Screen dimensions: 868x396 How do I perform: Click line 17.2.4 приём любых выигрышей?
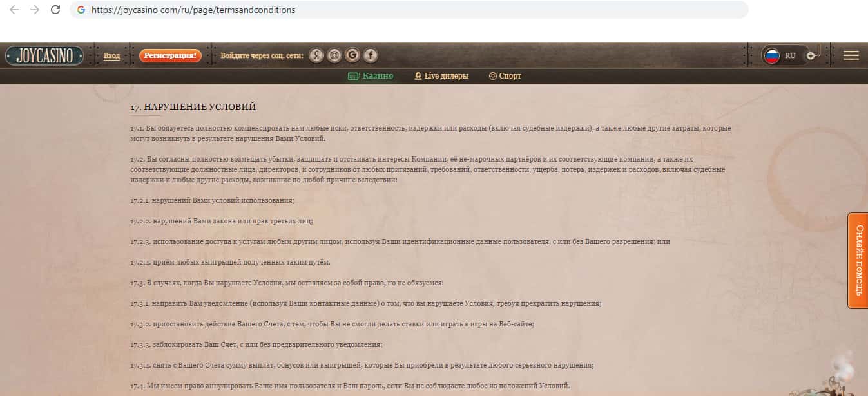click(230, 262)
